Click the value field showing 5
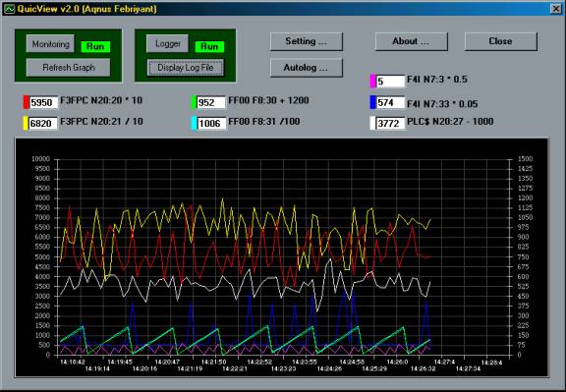The height and width of the screenshot is (392, 566). click(x=390, y=82)
